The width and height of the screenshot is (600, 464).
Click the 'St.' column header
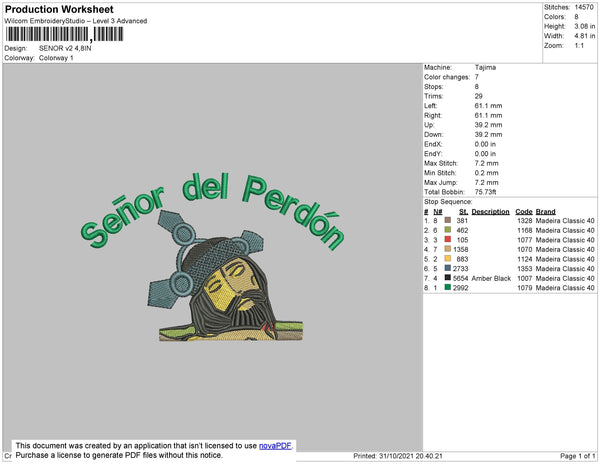tap(463, 212)
